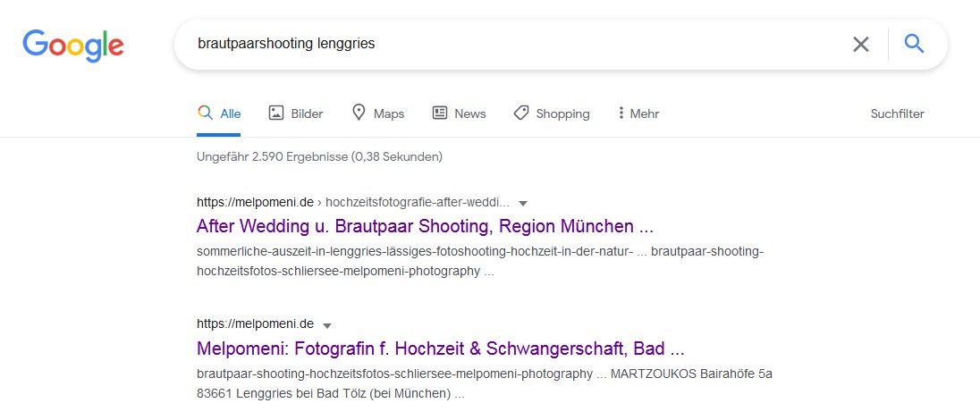Switch to the News tab
Image resolution: width=980 pixels, height=420 pixels.
tap(459, 113)
